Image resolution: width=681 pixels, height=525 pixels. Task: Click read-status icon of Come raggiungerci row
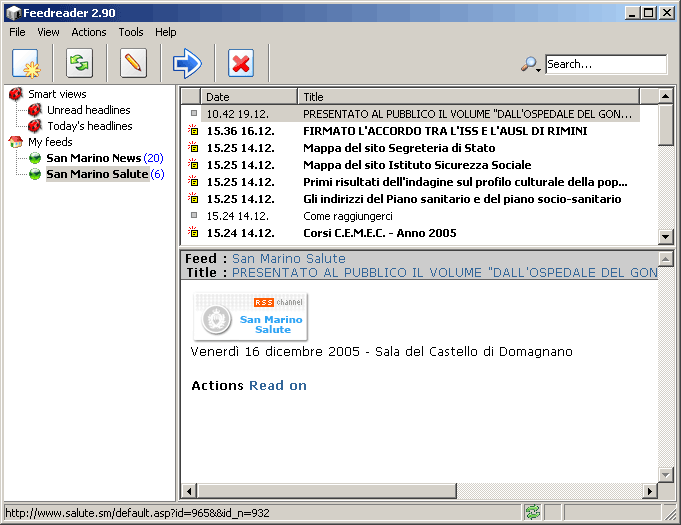[194, 215]
